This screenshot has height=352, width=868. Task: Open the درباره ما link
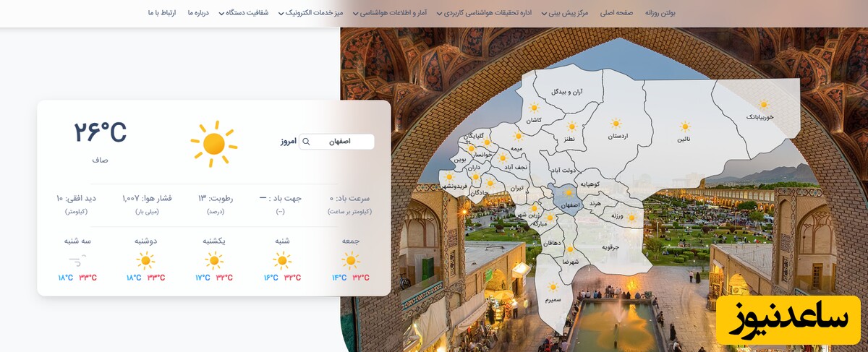pyautogui.click(x=197, y=13)
